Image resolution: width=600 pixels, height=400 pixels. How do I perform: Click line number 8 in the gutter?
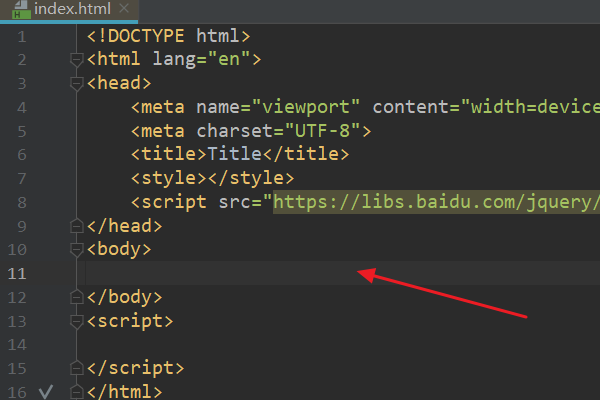[22, 202]
